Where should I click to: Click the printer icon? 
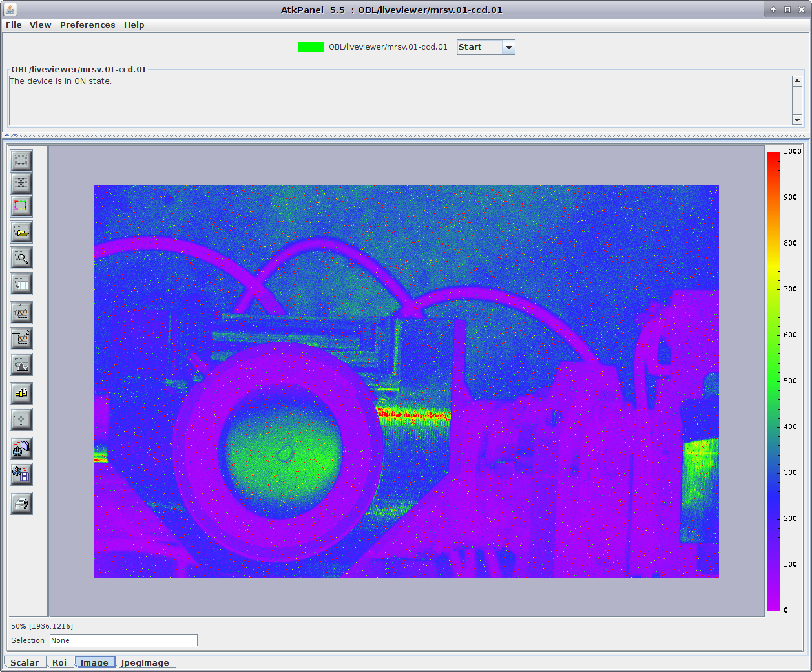tap(21, 503)
